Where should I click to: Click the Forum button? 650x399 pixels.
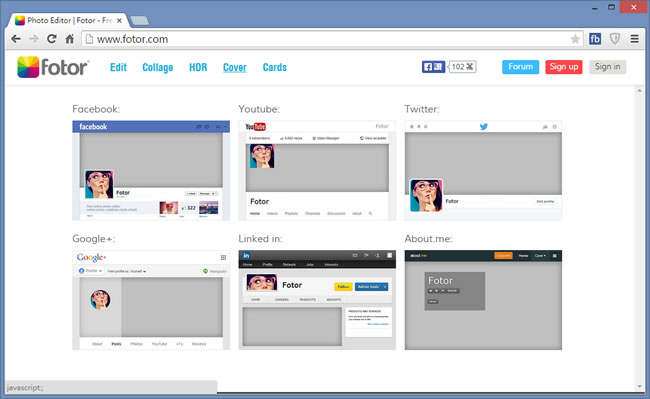point(521,67)
